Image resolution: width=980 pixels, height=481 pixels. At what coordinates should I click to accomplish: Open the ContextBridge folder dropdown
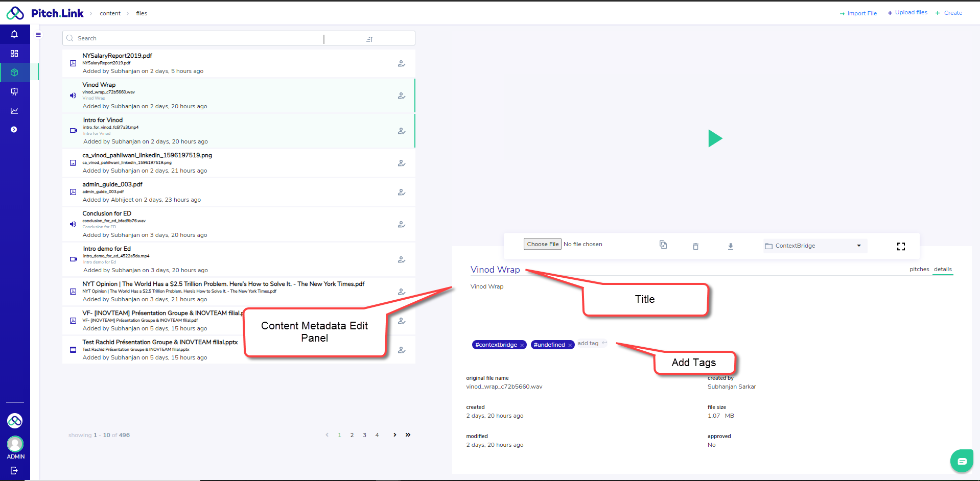(x=814, y=246)
